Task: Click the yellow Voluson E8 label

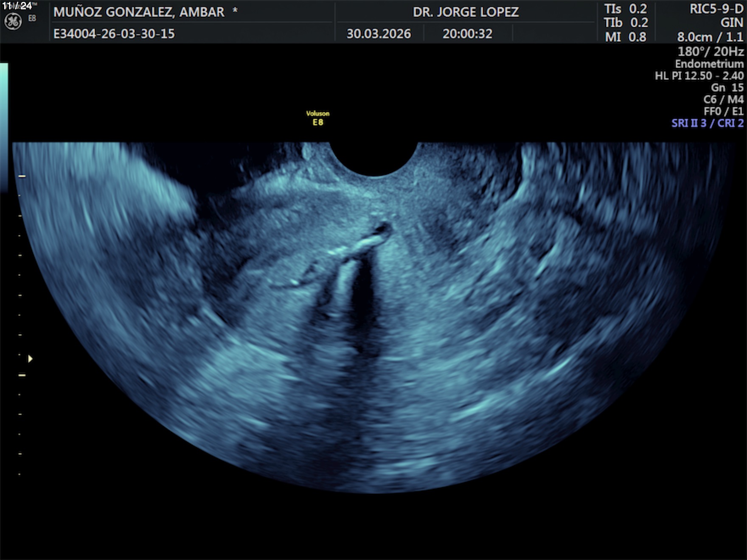Action: click(318, 118)
